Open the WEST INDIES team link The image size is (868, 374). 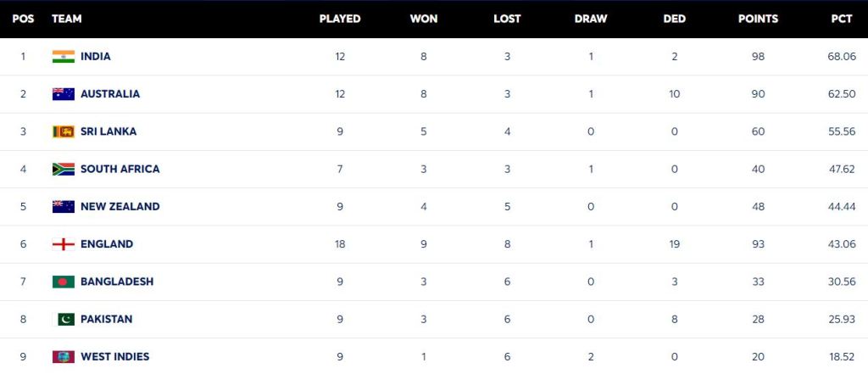pyautogui.click(x=115, y=356)
